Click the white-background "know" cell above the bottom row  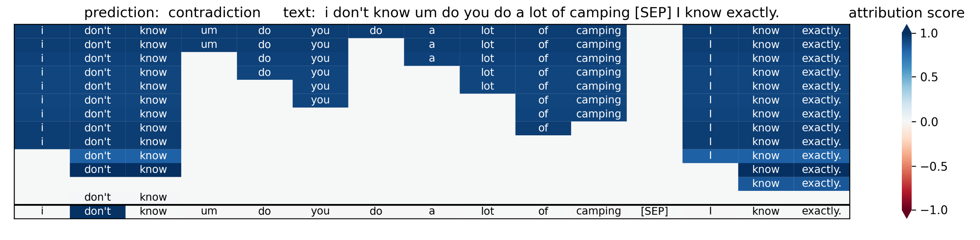pyautogui.click(x=153, y=197)
